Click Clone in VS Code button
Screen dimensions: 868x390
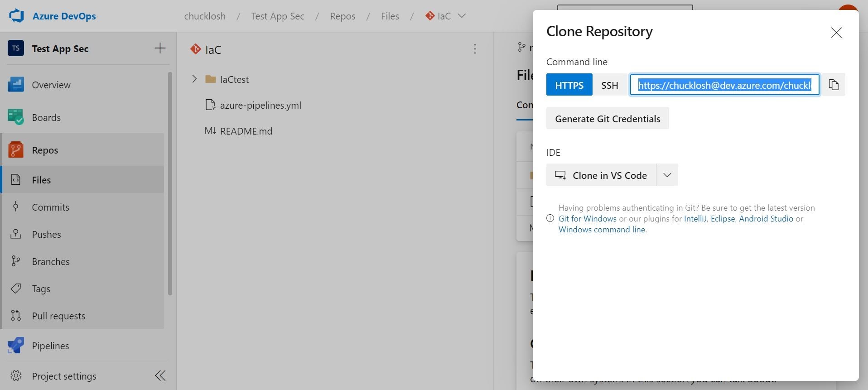(x=601, y=175)
